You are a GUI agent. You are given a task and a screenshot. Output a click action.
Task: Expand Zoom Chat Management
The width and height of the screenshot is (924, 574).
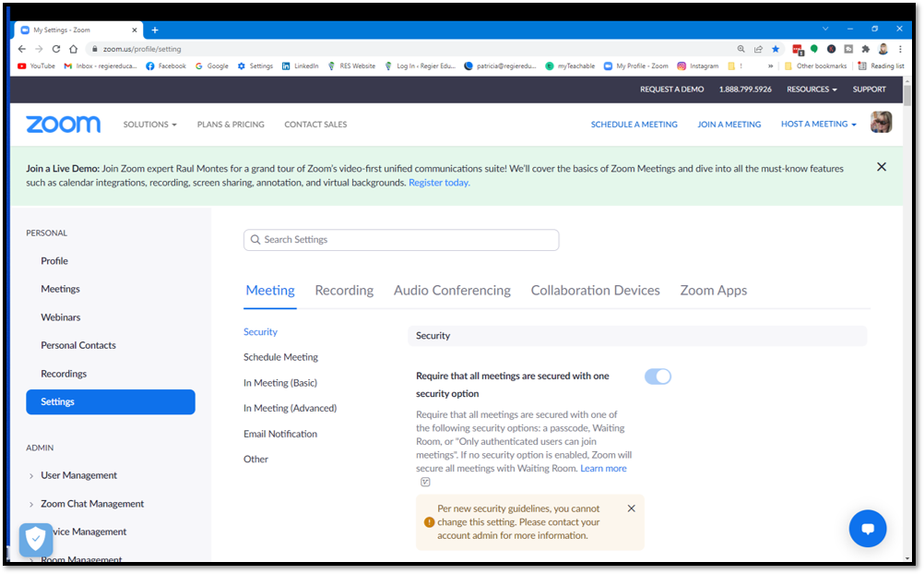tap(31, 504)
